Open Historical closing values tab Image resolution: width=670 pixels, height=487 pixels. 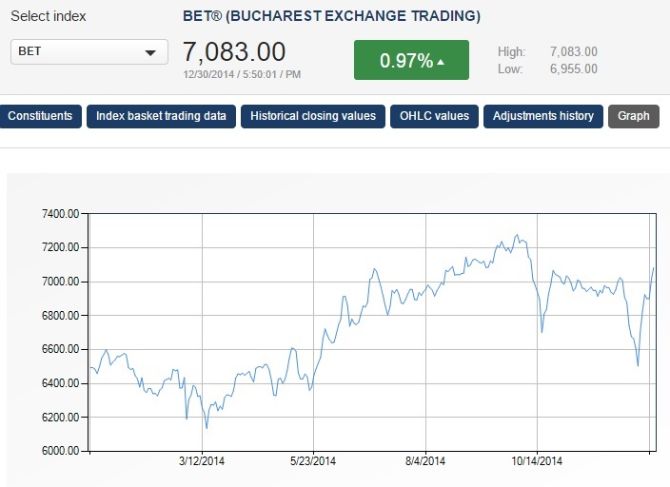pyautogui.click(x=313, y=116)
